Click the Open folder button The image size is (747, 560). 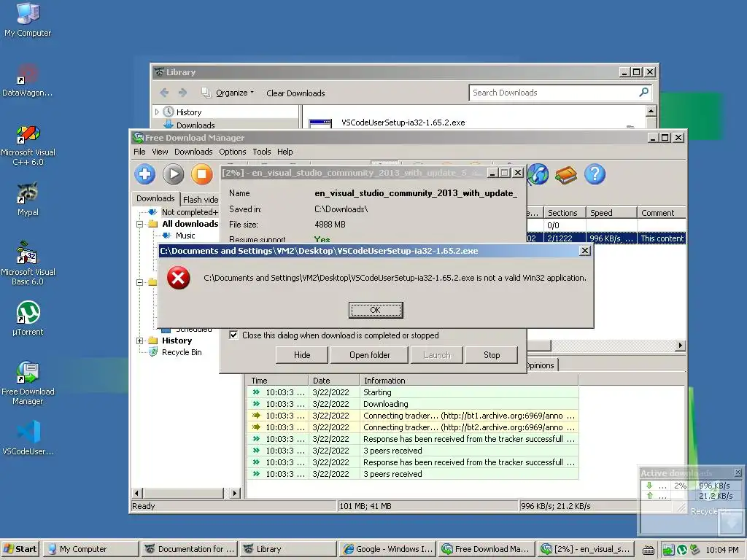point(369,355)
